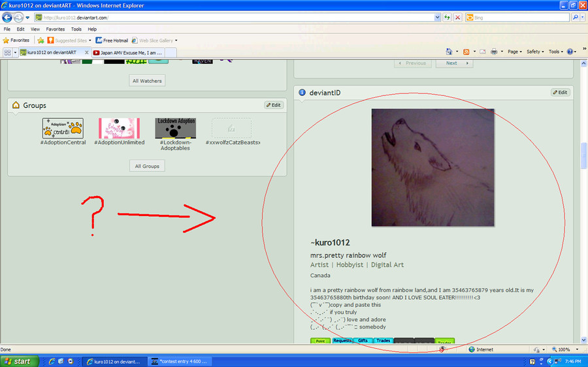Open the tab list dropdown arrow

point(16,52)
